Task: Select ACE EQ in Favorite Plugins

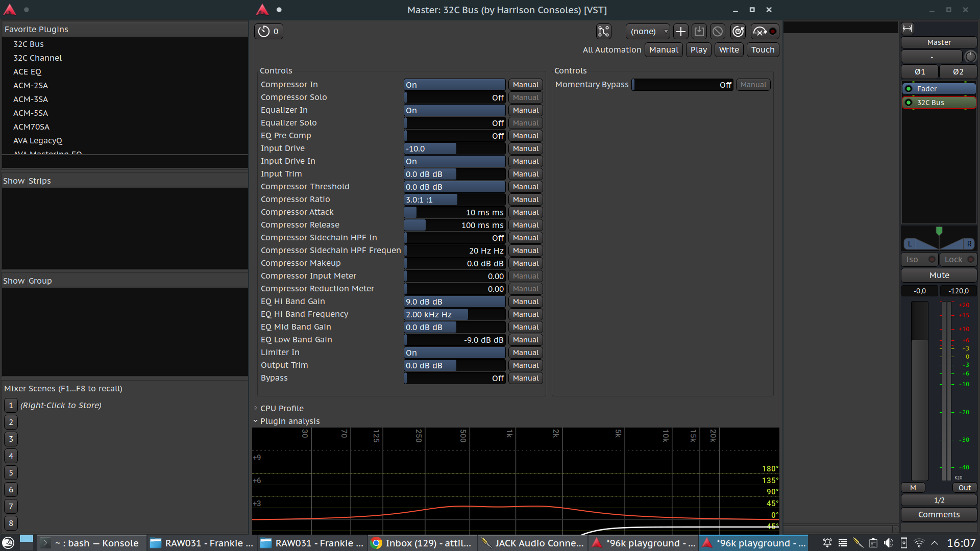Action: [x=27, y=72]
